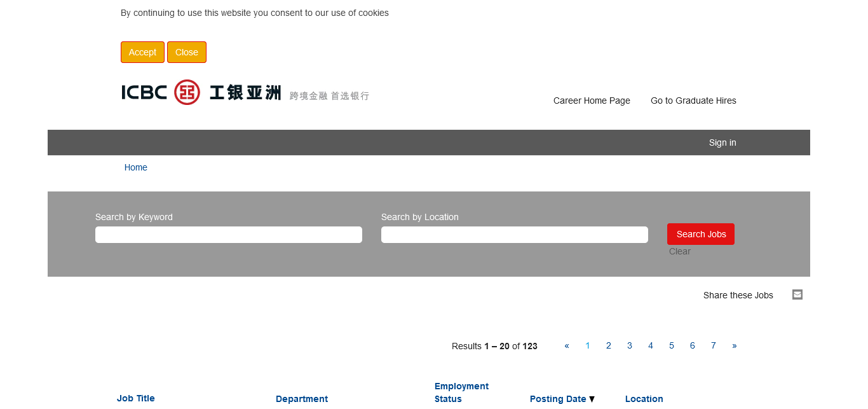This screenshot has height=409, width=868.
Task: Click the email share envelope icon
Action: (797, 295)
